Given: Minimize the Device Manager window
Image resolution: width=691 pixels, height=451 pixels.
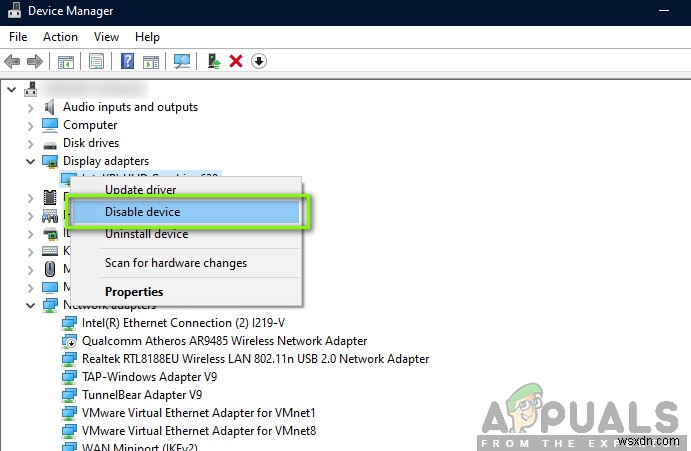Looking at the screenshot, I should (x=664, y=11).
